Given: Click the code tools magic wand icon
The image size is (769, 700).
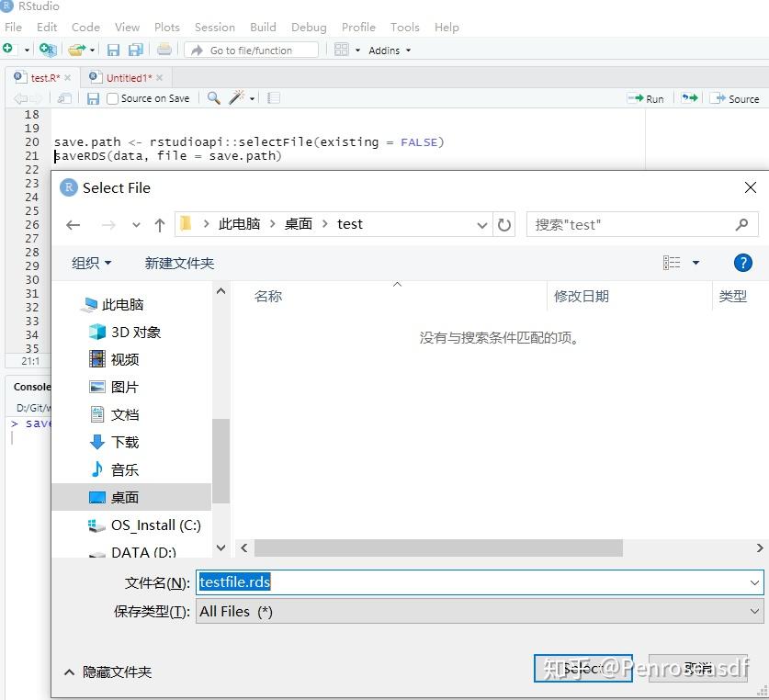Looking at the screenshot, I should pos(237,98).
